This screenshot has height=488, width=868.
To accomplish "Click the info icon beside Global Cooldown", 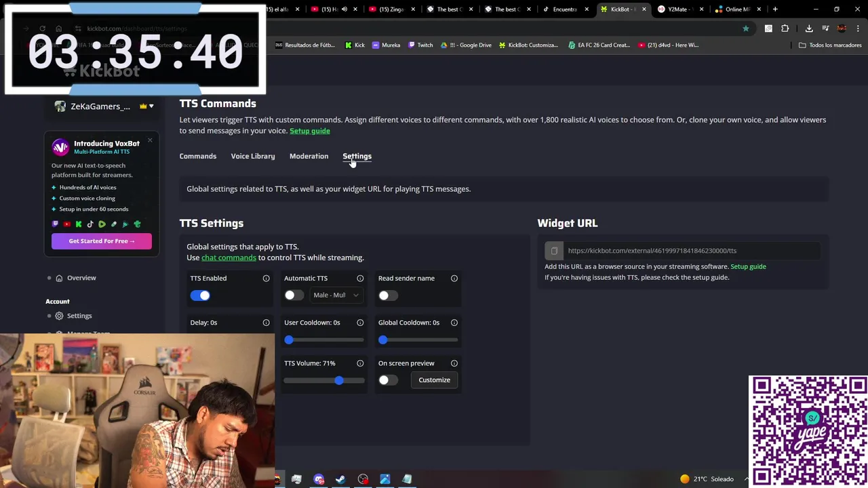I will [454, 323].
